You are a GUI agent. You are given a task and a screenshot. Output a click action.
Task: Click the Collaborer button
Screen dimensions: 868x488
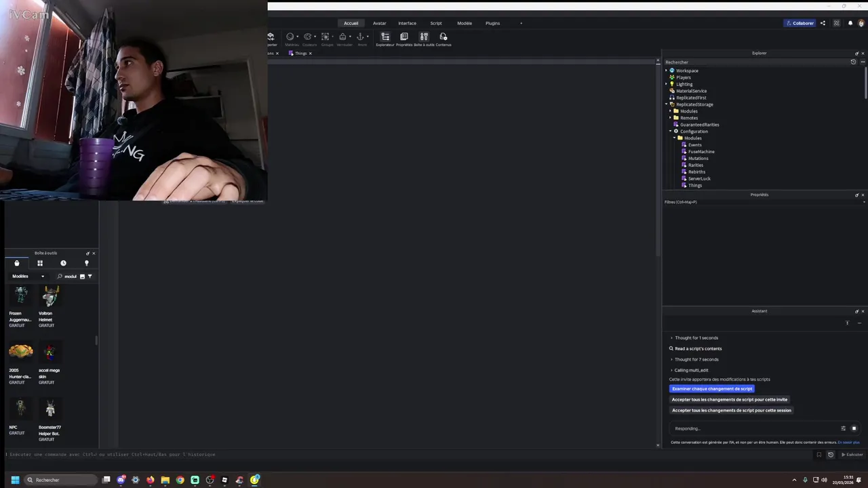800,23
